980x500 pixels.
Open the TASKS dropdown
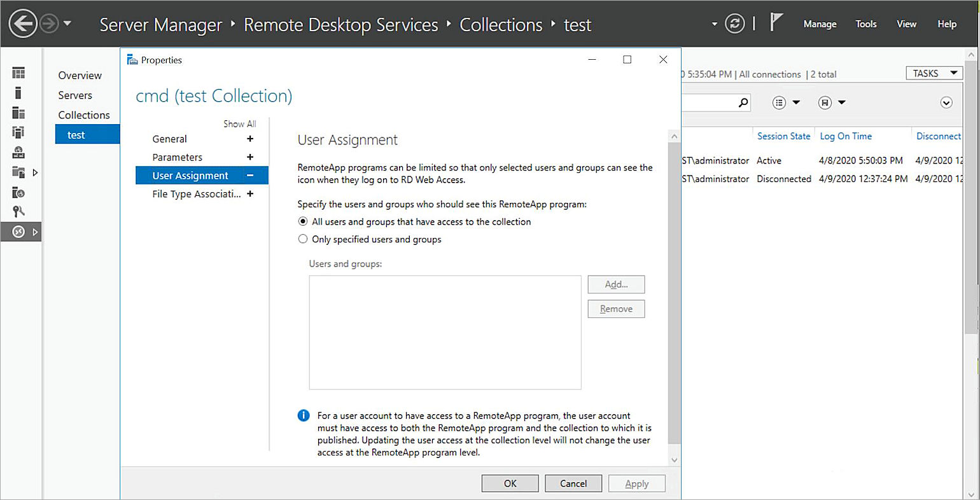[x=934, y=73]
